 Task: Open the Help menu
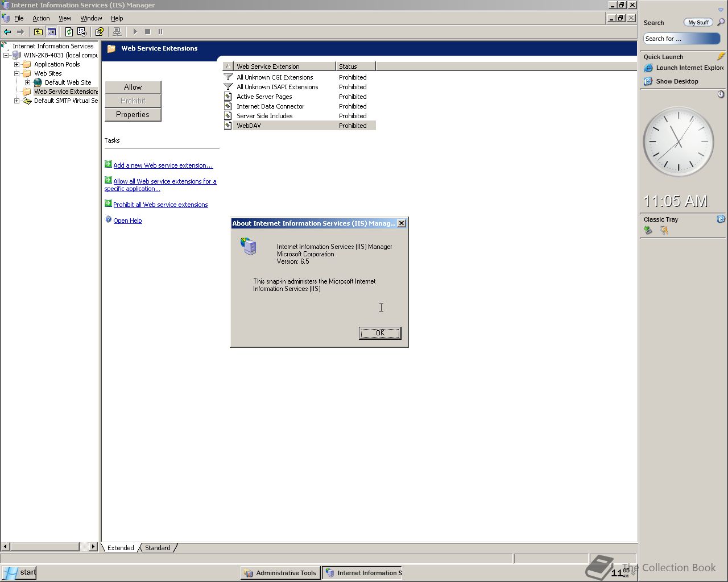click(x=117, y=18)
